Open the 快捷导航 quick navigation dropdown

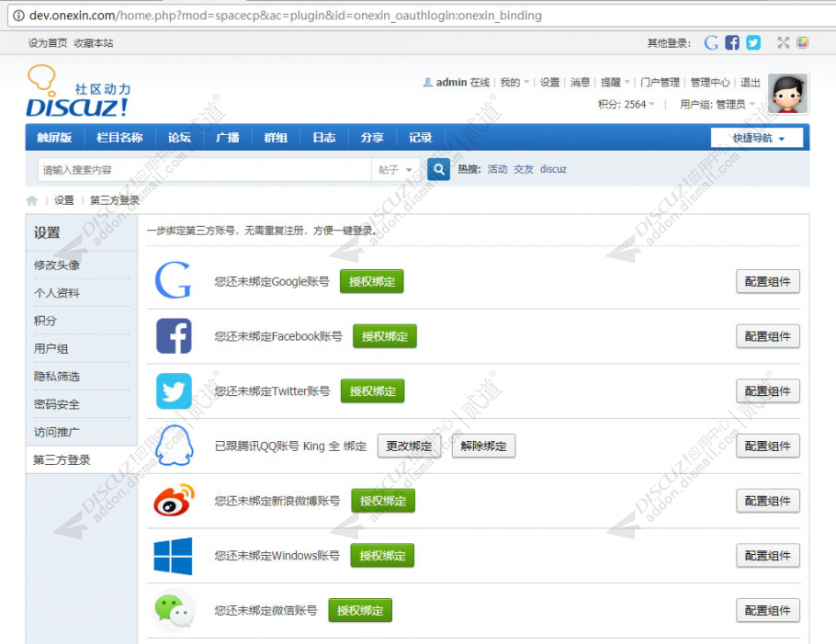(757, 138)
